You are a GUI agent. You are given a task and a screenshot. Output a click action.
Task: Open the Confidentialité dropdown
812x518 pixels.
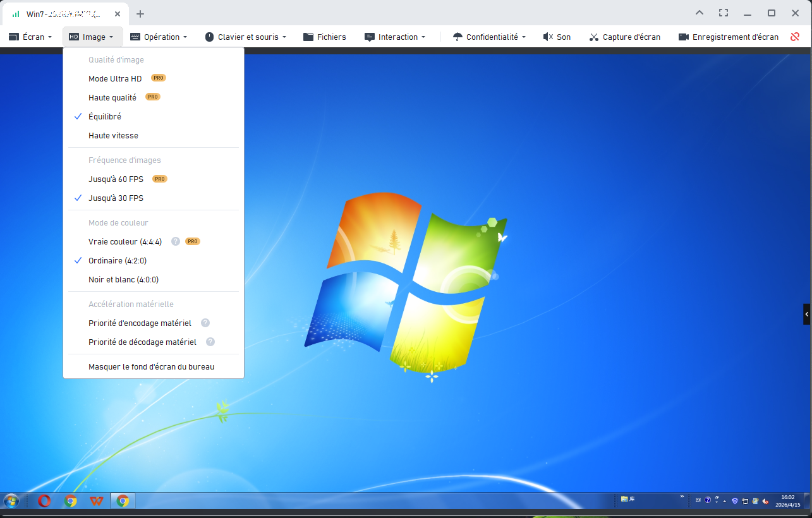490,37
